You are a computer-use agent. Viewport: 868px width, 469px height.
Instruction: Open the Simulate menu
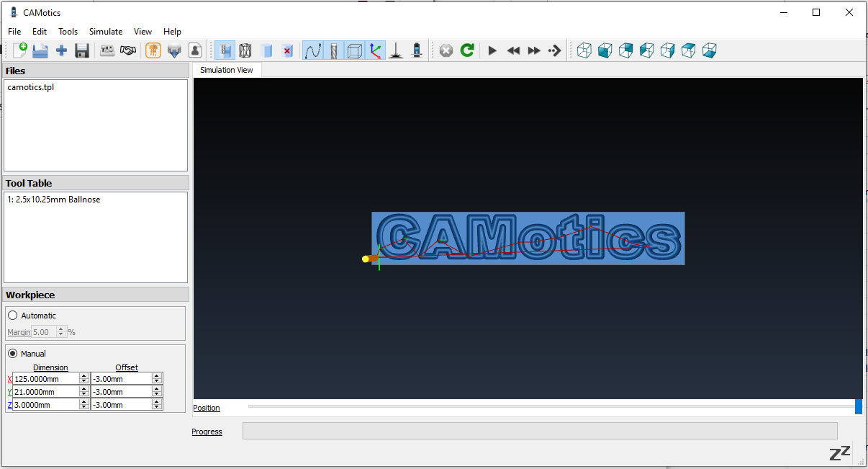[x=106, y=32]
